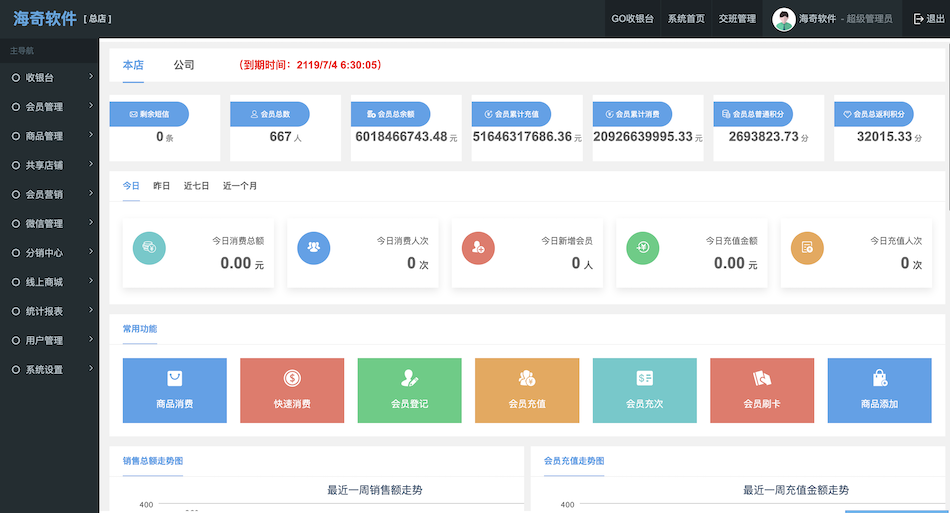Click the 常用功能 section heading
Viewport: 950px width, 513px height.
click(140, 329)
